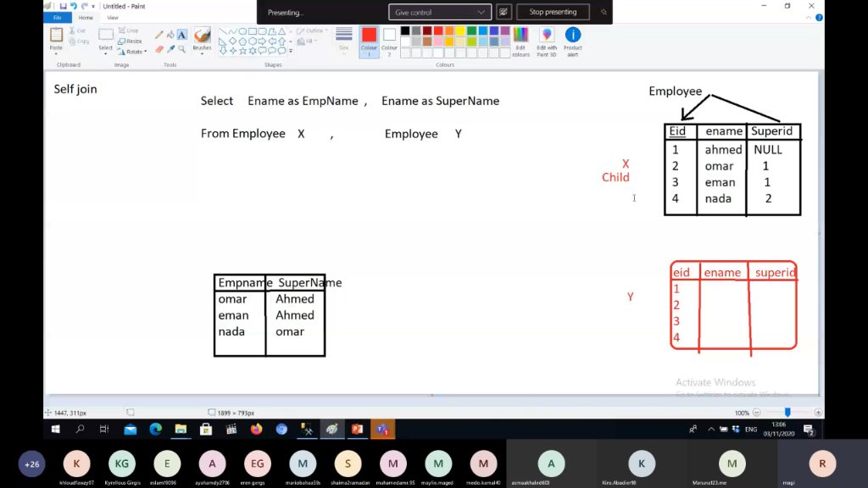The width and height of the screenshot is (868, 488).
Task: Toggle include computer sound in Teams bar
Action: click(x=504, y=12)
